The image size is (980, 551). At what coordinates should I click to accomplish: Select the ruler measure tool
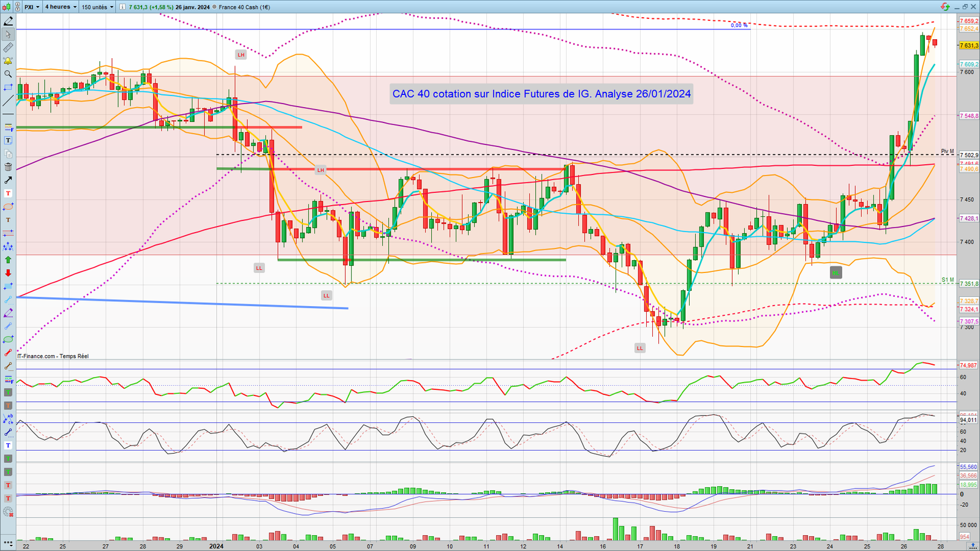click(8, 48)
